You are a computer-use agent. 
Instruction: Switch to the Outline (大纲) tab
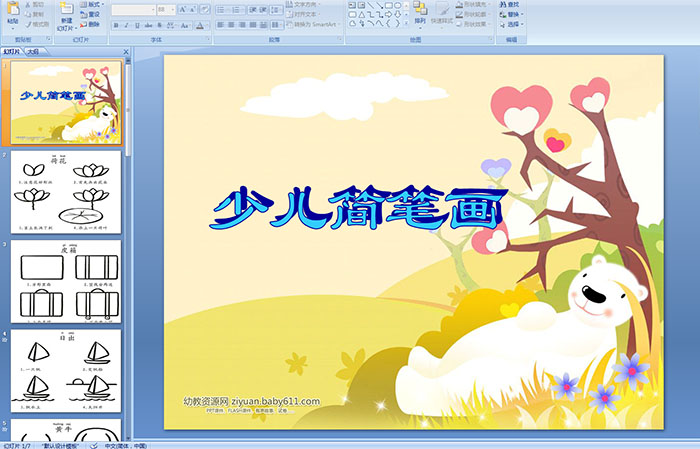click(33, 52)
